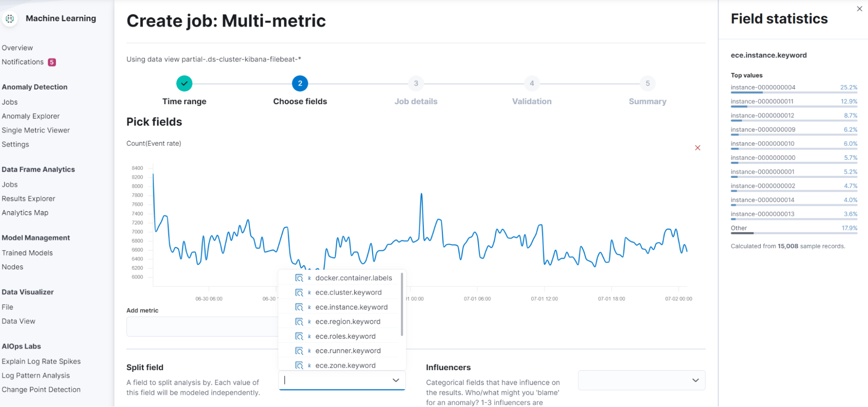868x407 pixels.
Task: Click the Summary step label
Action: click(x=647, y=101)
